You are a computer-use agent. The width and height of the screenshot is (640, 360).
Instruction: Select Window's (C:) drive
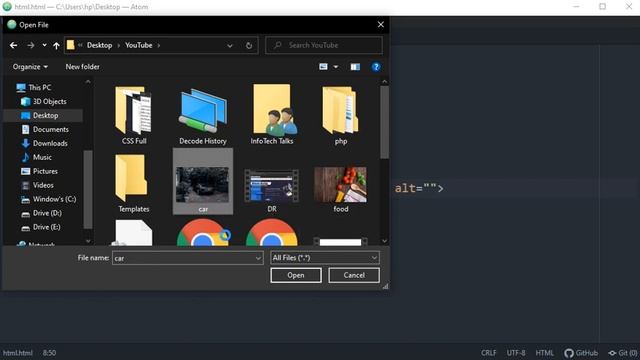point(54,199)
